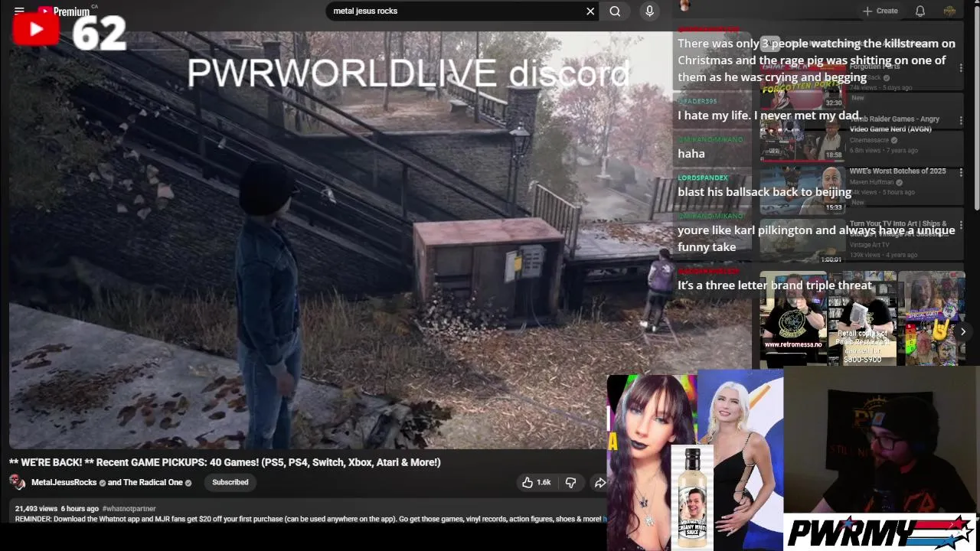The height and width of the screenshot is (551, 980).
Task: Open the Tomb Raider Games AVGN video thumbnail
Action: (802, 138)
